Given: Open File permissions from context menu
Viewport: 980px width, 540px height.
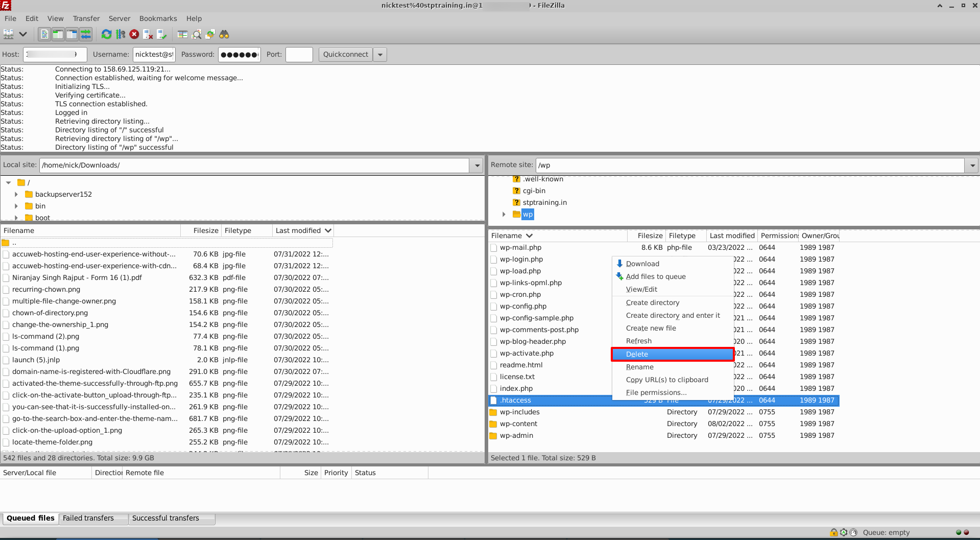Looking at the screenshot, I should [x=673, y=392].
